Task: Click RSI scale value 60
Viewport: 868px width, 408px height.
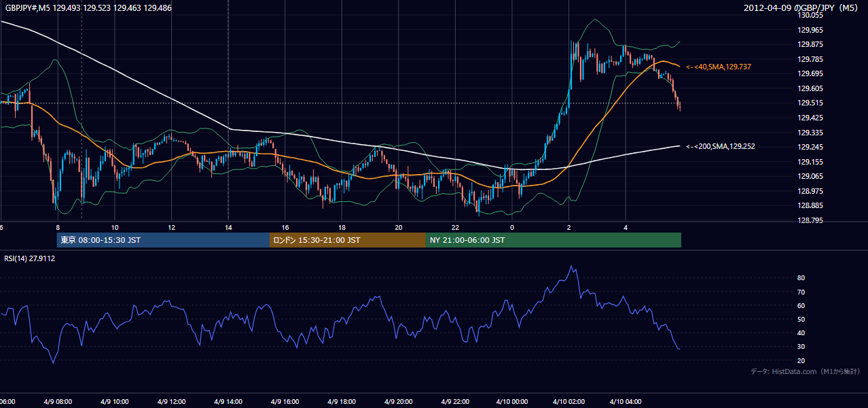Action: (801, 305)
